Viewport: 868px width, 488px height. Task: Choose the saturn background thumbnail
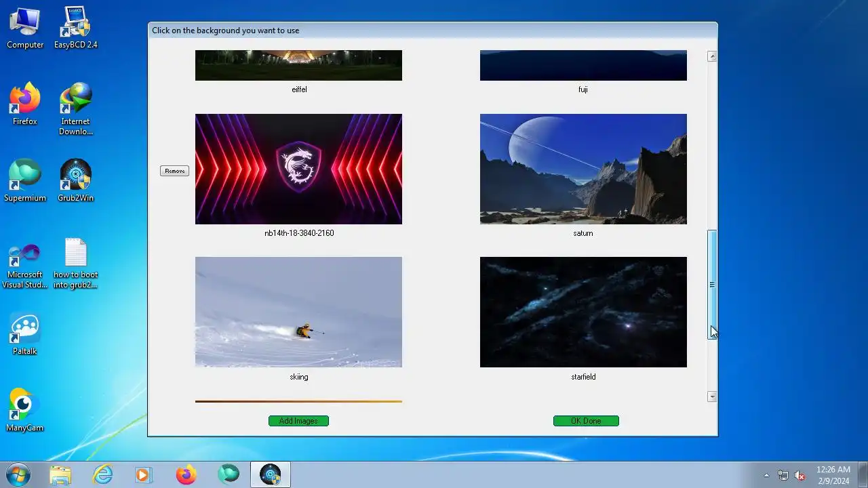point(583,169)
